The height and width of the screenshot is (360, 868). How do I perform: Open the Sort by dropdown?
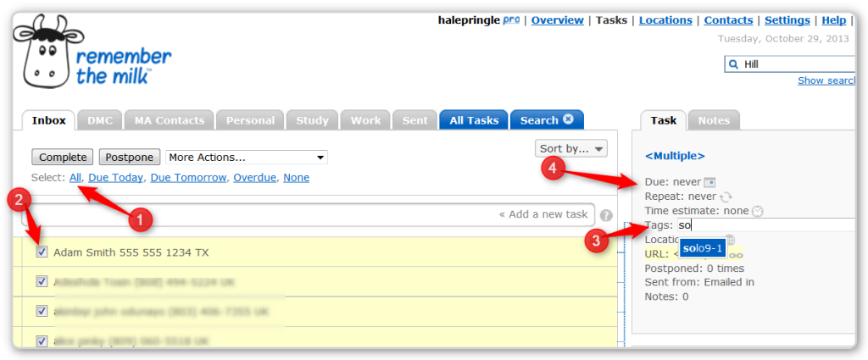coord(570,148)
